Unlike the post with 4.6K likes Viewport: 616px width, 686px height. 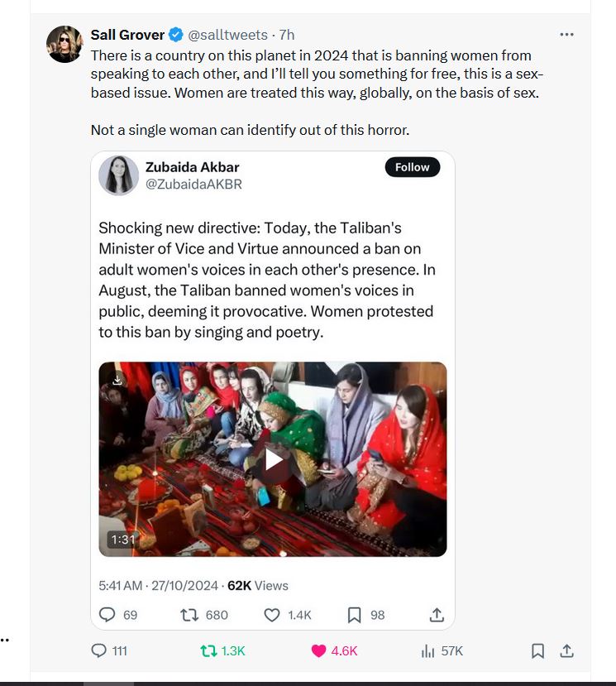click(319, 651)
